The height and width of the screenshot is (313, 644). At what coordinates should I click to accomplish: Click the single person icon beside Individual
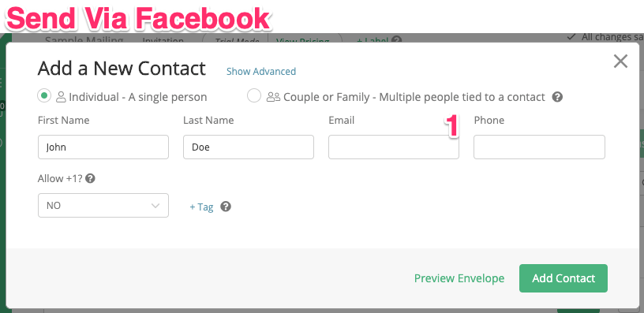62,97
